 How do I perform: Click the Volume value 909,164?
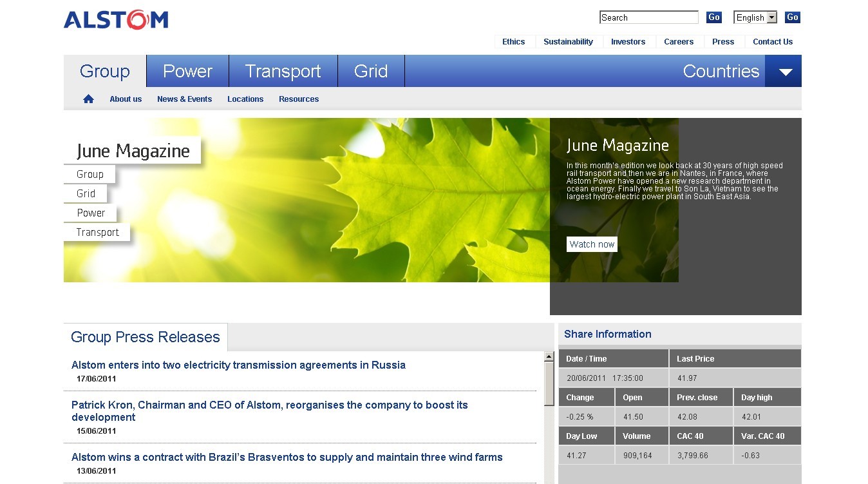[637, 456]
